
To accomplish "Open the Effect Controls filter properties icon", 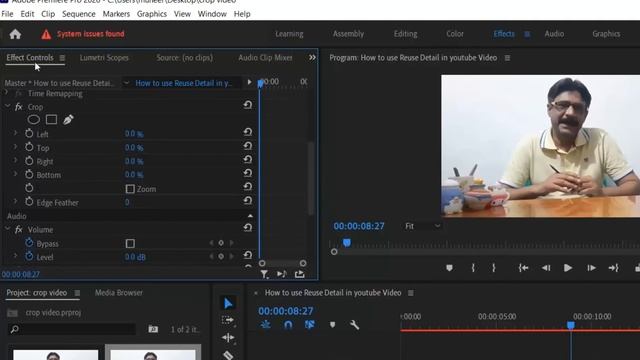I will point(264,274).
